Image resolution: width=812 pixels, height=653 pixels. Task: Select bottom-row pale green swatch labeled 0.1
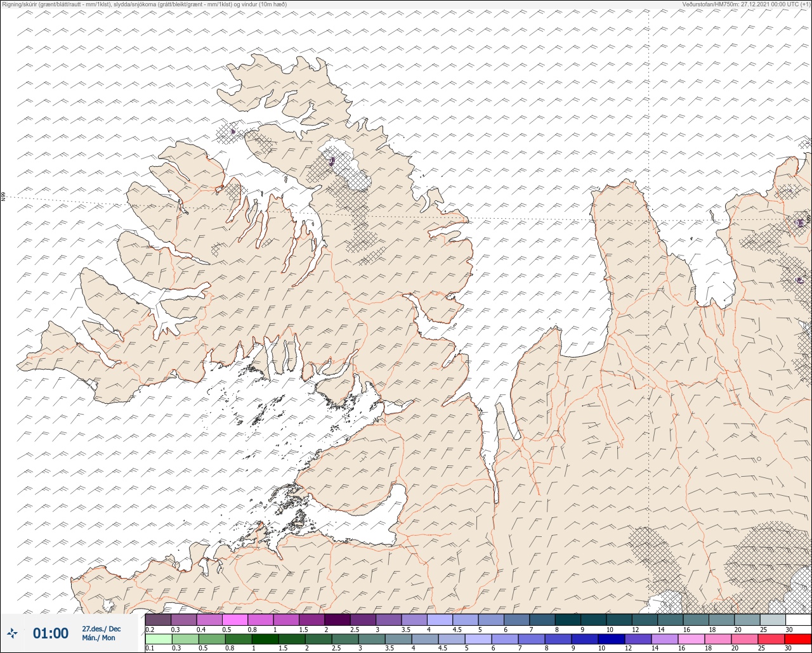tap(159, 638)
